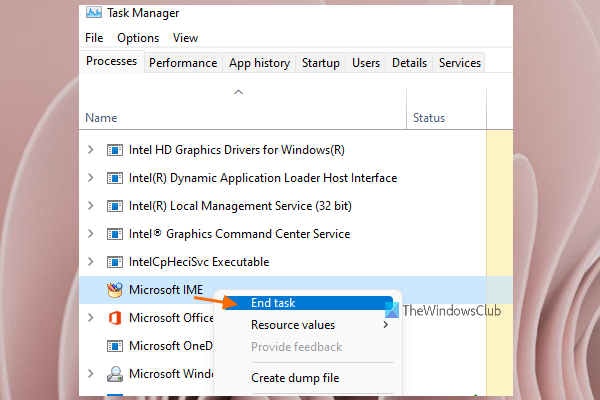Click the Intel Graphics Command Center icon
The image size is (600, 400).
coord(115,234)
